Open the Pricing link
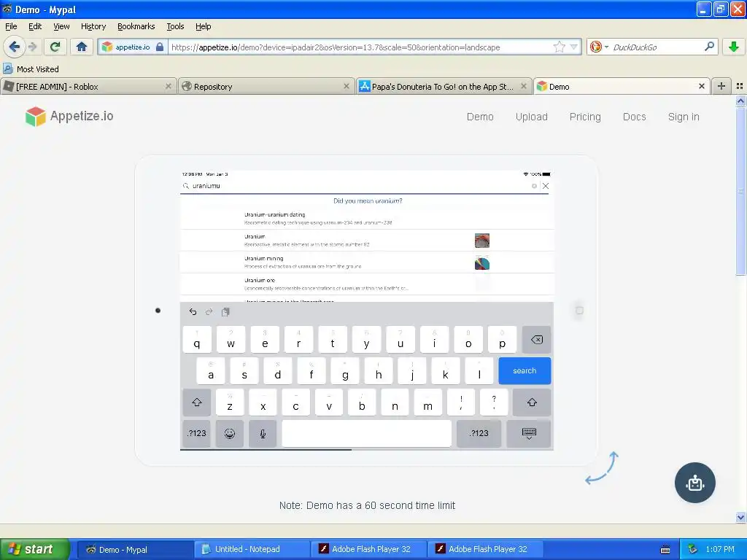Viewport: 747px width, 560px height. (x=585, y=117)
